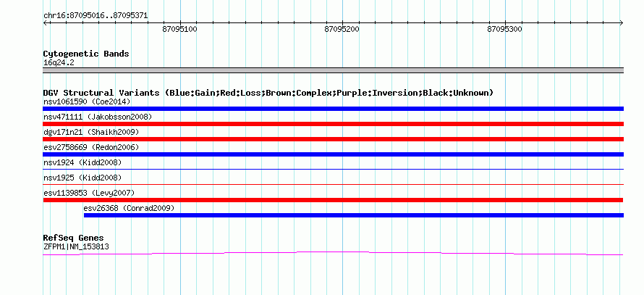This screenshot has width=644, height=295.
Task: Select the thin nsv1924 (Kidd2008) blue line
Action: coord(333,169)
